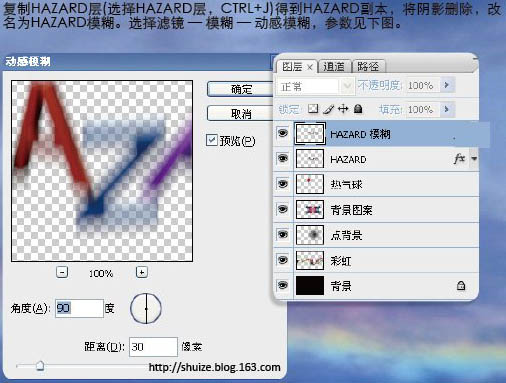Click the 确定 button
The height and width of the screenshot is (383, 506).
[x=241, y=89]
